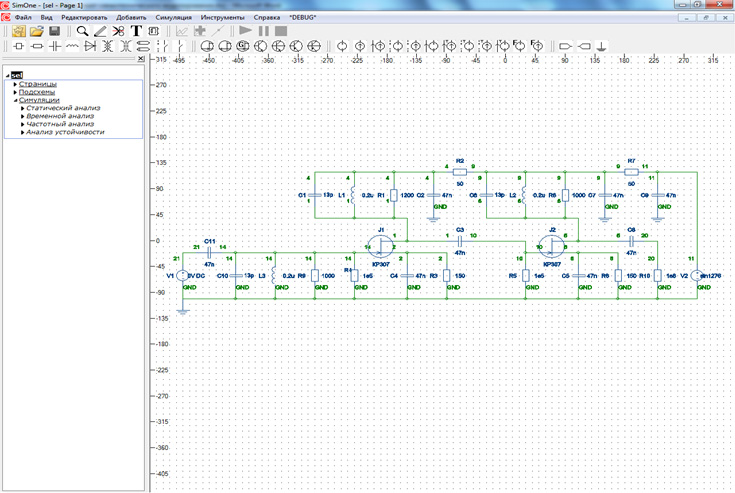Viewport: 735px width, 493px height.
Task: Open the *DEBUG* menu
Action: 302,17
